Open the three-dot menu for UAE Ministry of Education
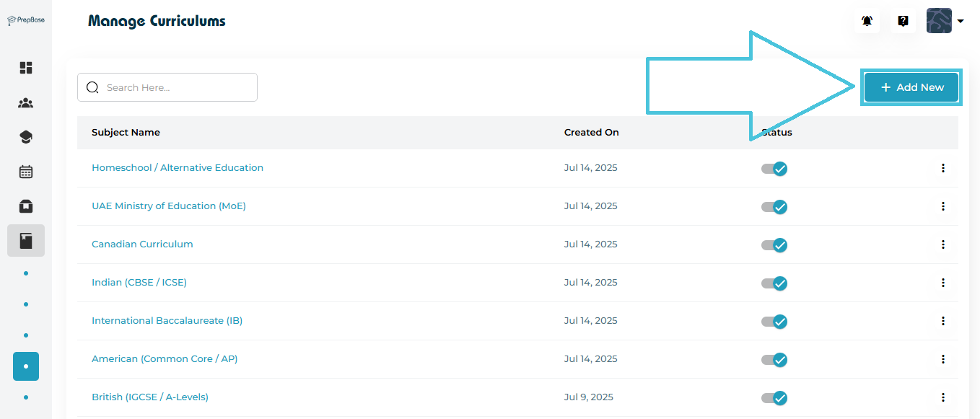Viewport: 980px width, 419px height. pos(942,206)
